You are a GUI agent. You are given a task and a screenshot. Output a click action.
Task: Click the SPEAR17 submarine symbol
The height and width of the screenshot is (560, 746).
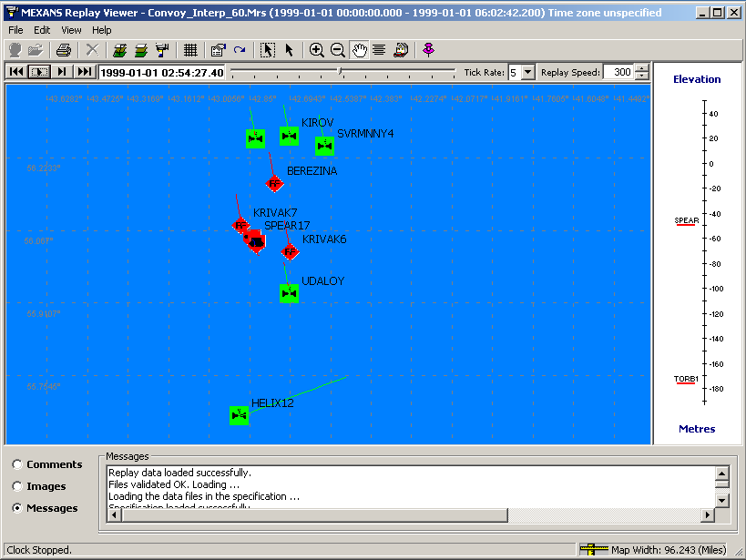tap(255, 242)
